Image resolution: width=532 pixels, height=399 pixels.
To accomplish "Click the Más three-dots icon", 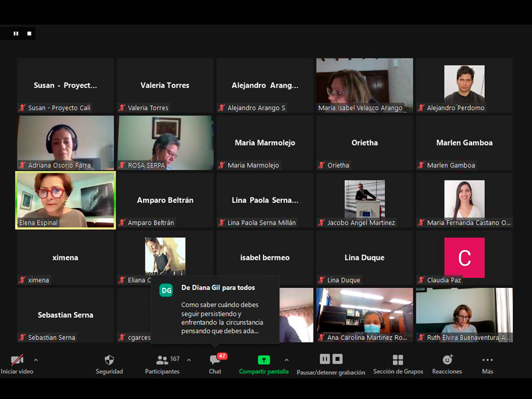I will click(487, 360).
